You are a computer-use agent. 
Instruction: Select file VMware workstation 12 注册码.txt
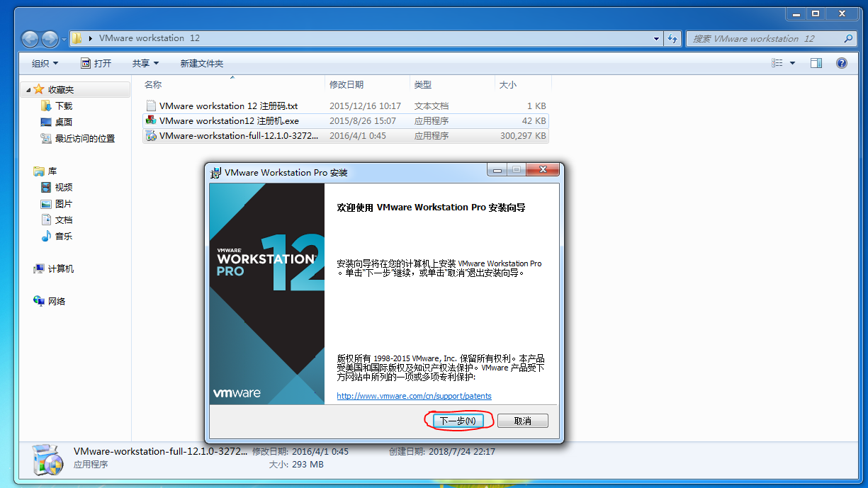click(x=228, y=106)
